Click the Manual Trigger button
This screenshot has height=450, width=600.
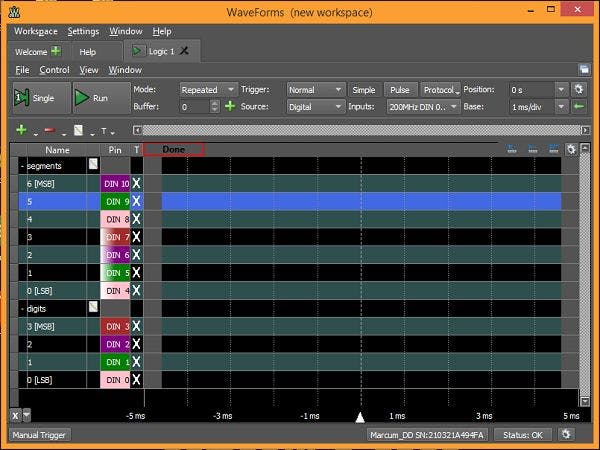pyautogui.click(x=39, y=435)
